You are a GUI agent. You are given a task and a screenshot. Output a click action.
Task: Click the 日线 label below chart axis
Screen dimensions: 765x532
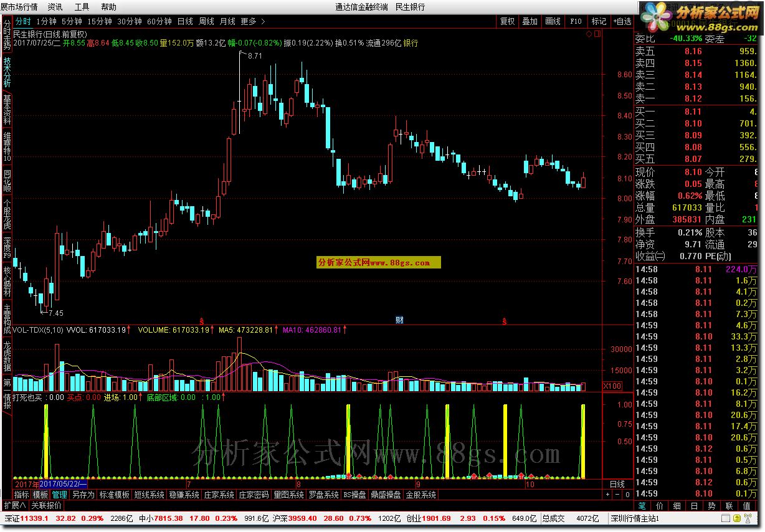pyautogui.click(x=617, y=484)
